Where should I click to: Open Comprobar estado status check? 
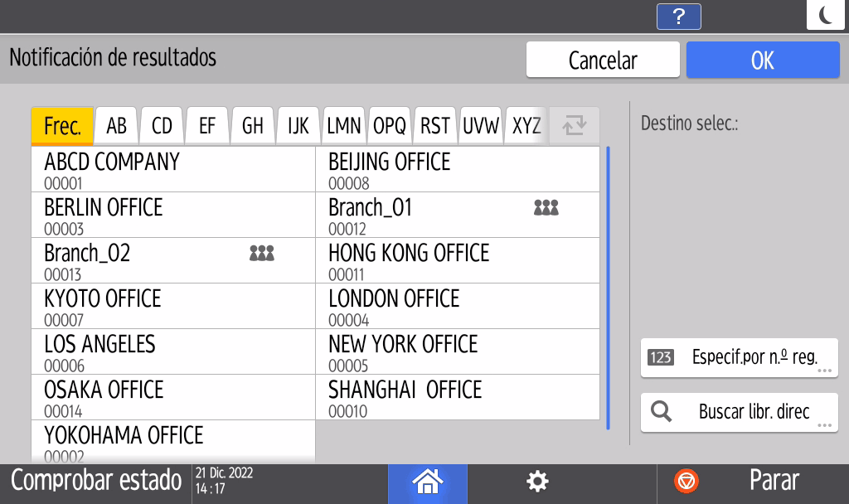[x=96, y=481]
